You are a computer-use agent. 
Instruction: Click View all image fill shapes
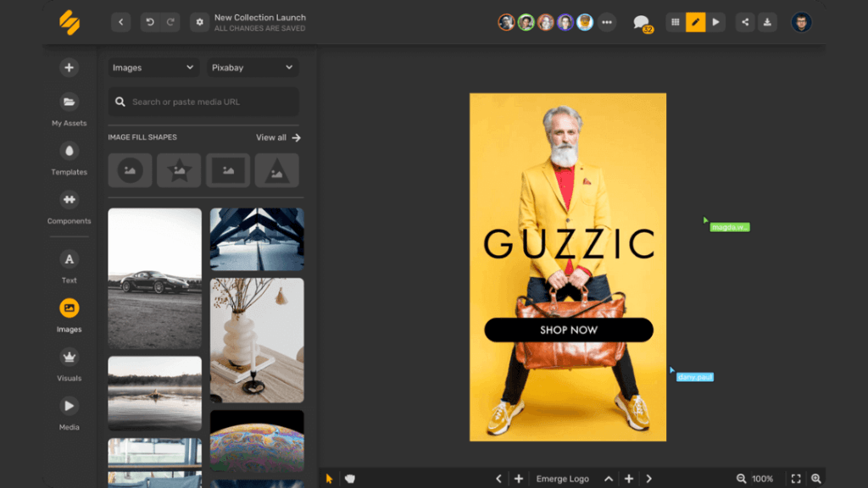pyautogui.click(x=278, y=137)
